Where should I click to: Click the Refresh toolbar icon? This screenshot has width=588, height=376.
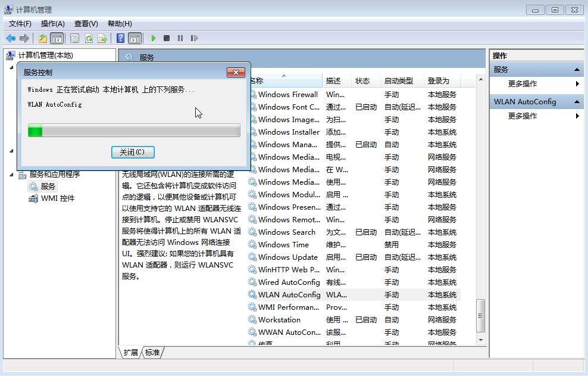(x=89, y=38)
